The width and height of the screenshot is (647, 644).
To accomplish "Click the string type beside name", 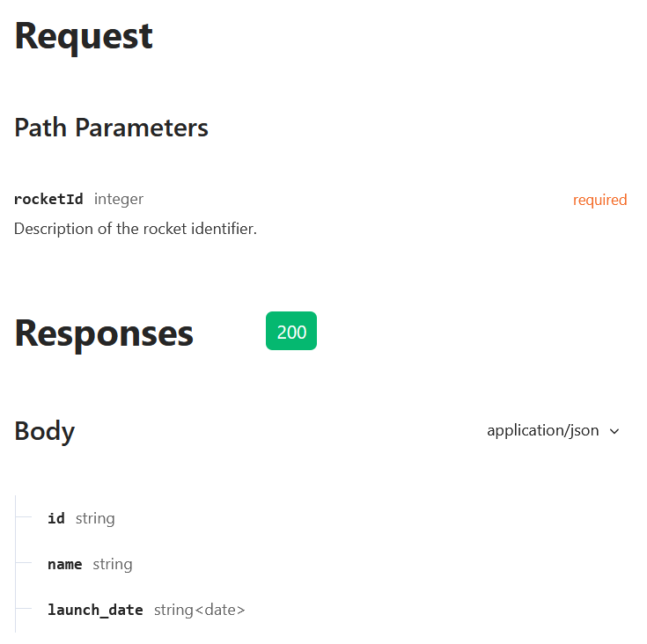I will coord(113,565).
